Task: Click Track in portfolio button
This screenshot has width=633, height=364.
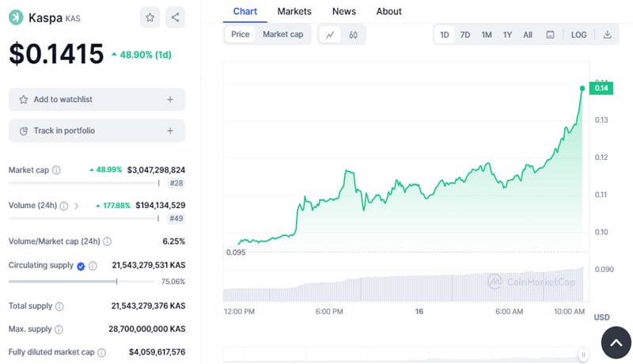Action: [97, 131]
